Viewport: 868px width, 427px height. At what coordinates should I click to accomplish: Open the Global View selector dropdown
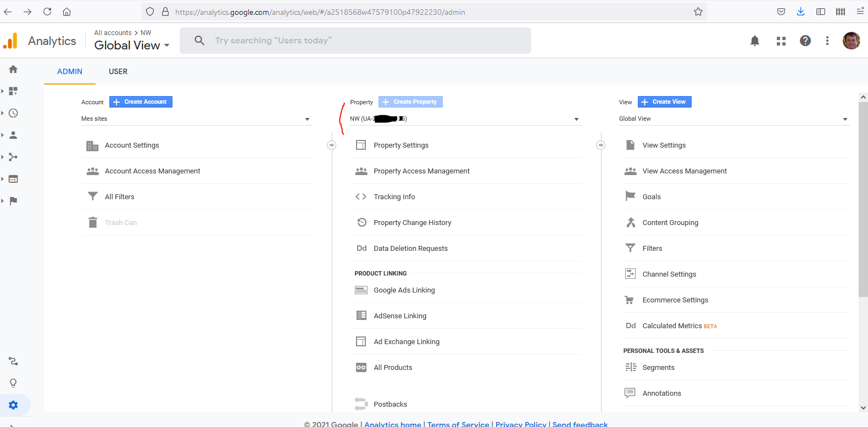click(734, 119)
